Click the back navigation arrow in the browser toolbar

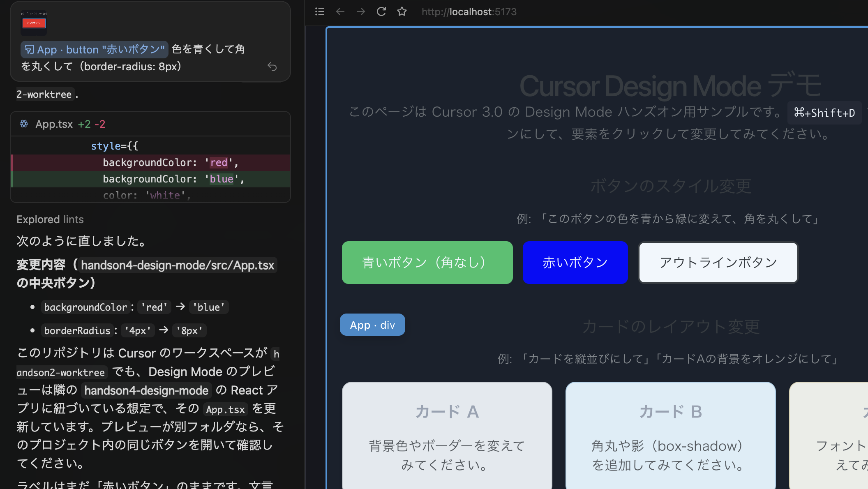click(x=340, y=12)
